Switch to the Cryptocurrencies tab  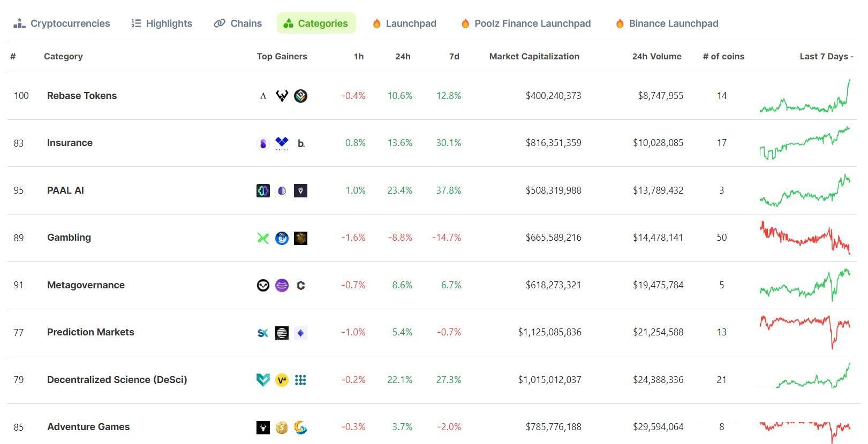[62, 24]
